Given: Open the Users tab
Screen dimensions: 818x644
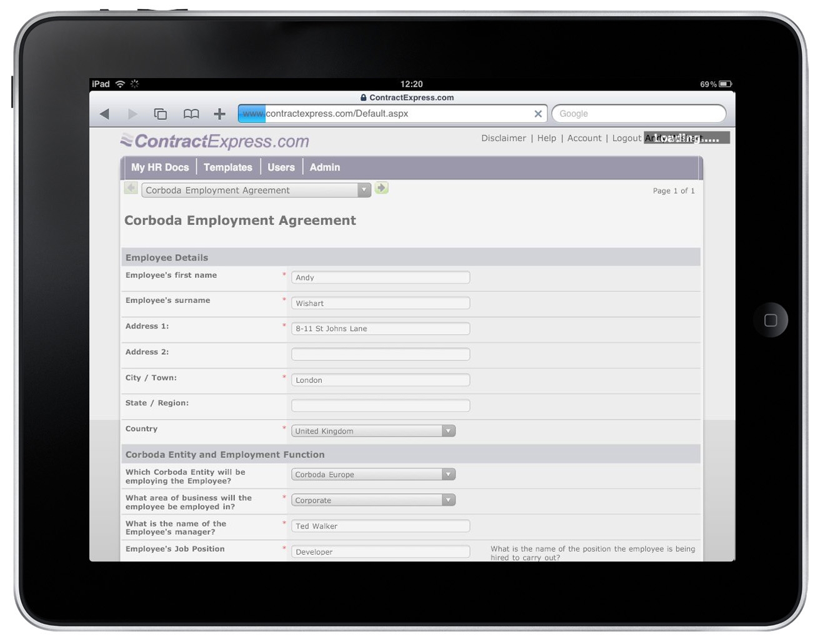Looking at the screenshot, I should tap(281, 167).
